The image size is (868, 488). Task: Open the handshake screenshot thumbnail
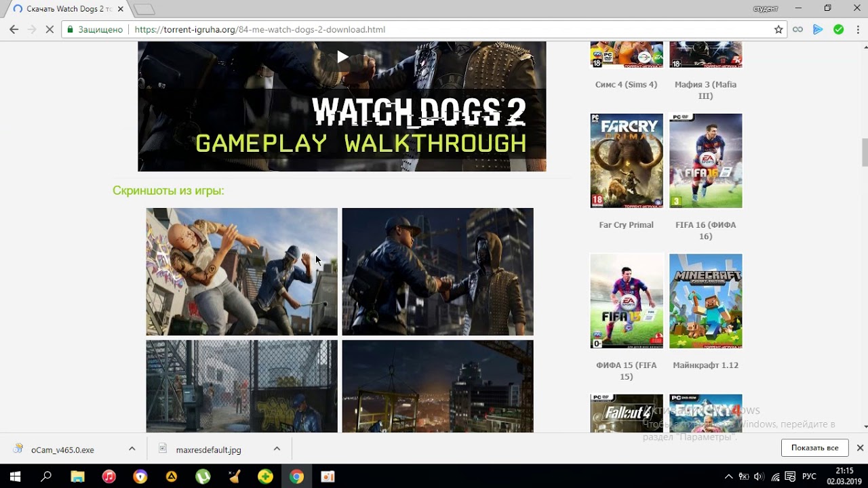(x=437, y=272)
